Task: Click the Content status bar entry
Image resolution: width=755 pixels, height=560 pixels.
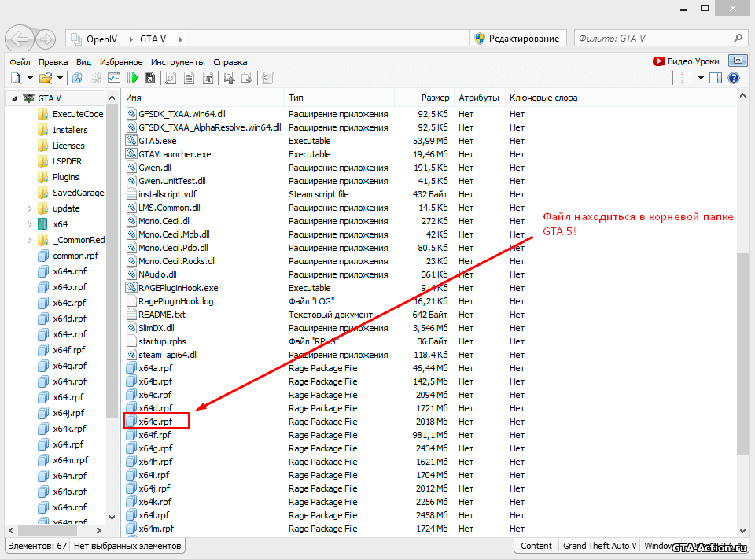Action: pos(536,546)
